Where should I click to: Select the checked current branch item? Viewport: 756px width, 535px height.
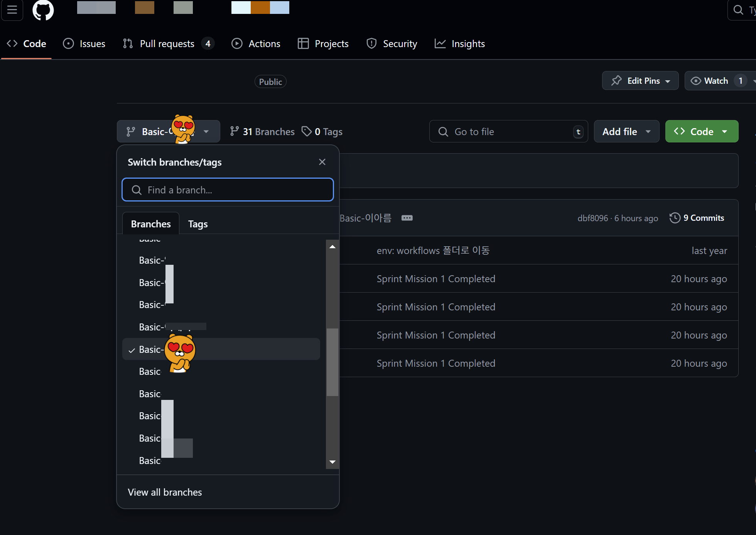tap(221, 349)
